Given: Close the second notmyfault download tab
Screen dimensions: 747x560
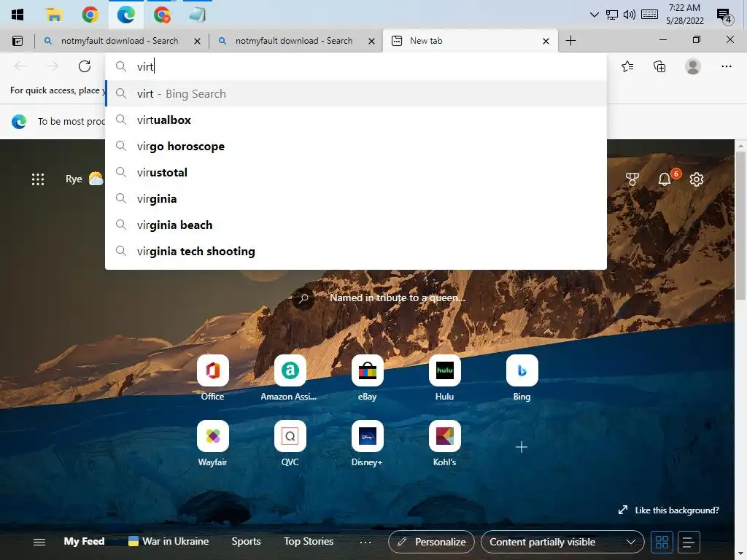Looking at the screenshot, I should pos(371,42).
